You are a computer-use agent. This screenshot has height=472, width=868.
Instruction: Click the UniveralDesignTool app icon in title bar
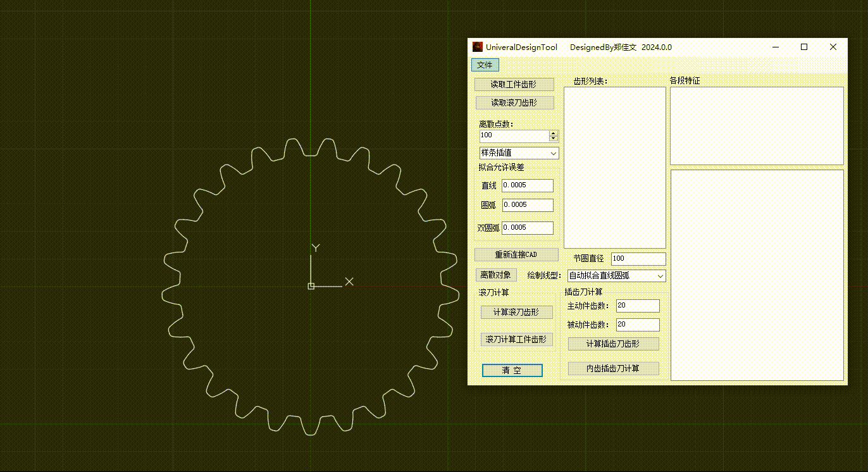478,47
